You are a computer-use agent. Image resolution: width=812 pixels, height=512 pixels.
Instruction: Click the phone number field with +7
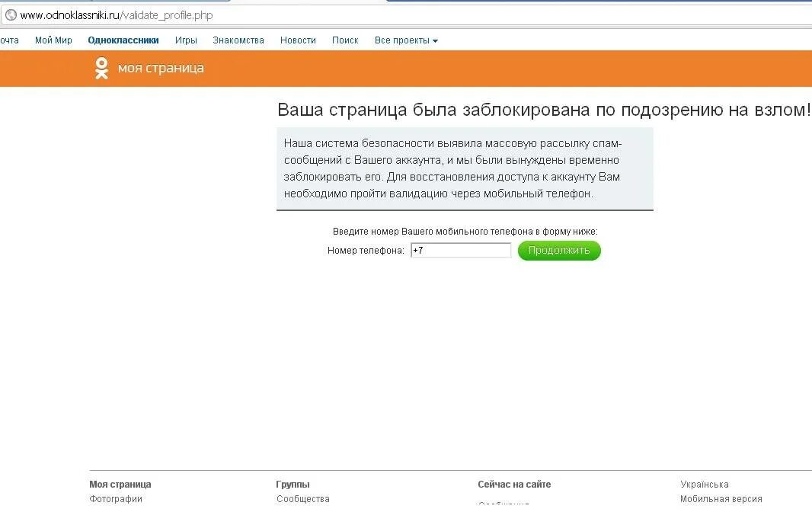461,251
